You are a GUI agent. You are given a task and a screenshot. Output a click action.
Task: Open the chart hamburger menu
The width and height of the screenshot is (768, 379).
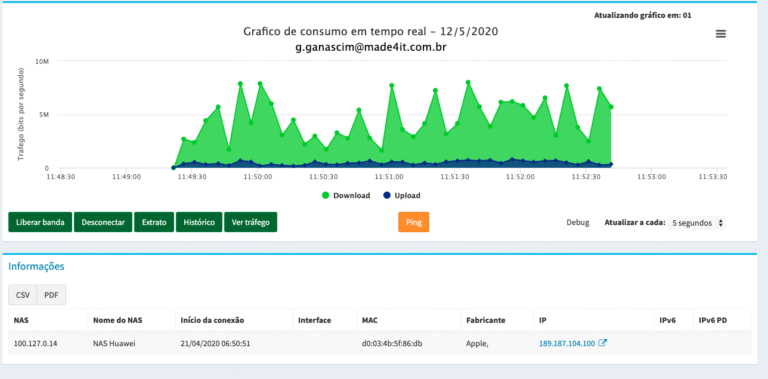pyautogui.click(x=720, y=34)
